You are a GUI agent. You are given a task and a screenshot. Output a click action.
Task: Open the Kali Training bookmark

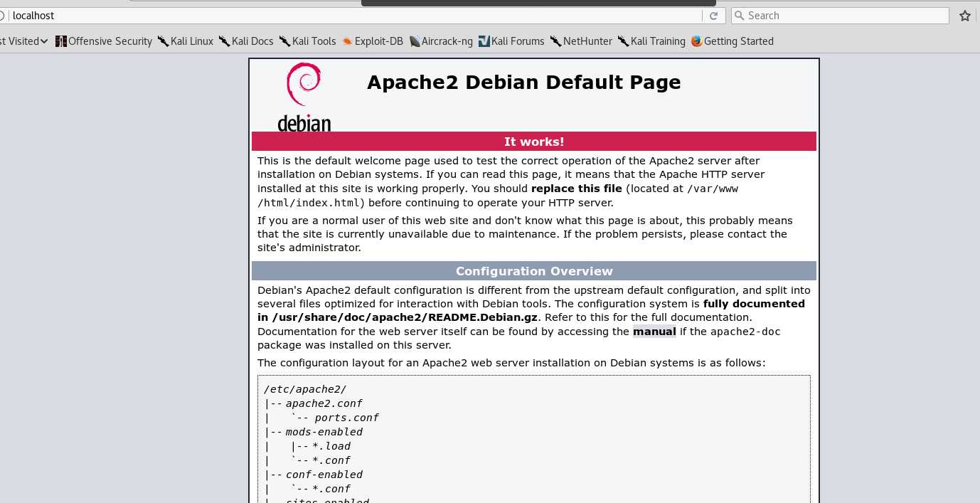click(651, 41)
